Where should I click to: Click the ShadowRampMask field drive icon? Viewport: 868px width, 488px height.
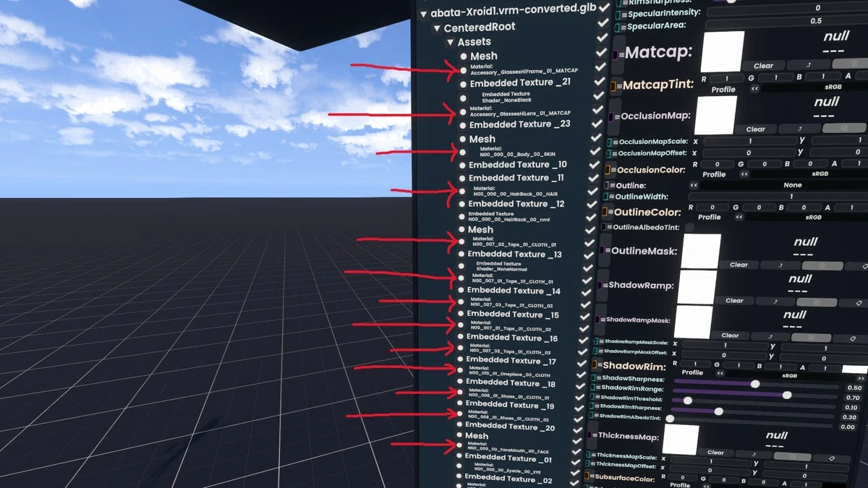click(597, 320)
